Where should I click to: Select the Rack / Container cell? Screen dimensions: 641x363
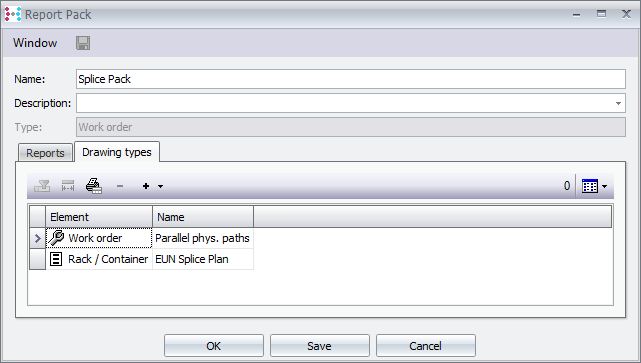99,259
